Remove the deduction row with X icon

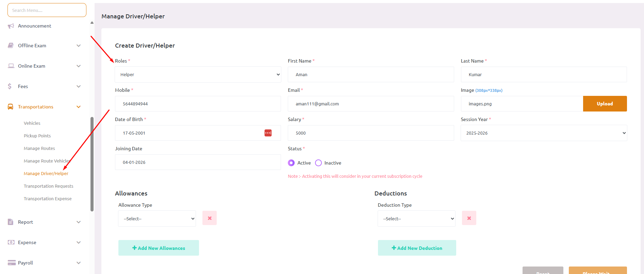point(469,218)
